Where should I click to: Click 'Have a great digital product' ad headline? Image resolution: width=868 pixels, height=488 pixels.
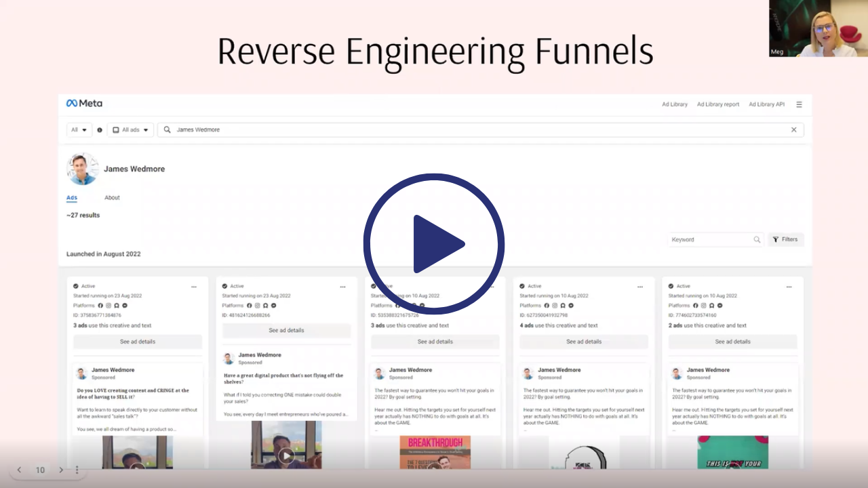(x=283, y=378)
